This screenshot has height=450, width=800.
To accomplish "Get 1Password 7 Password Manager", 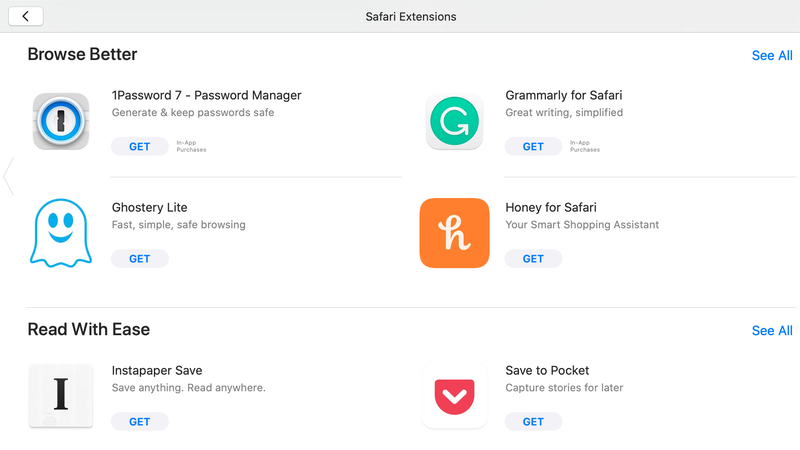I will [140, 146].
